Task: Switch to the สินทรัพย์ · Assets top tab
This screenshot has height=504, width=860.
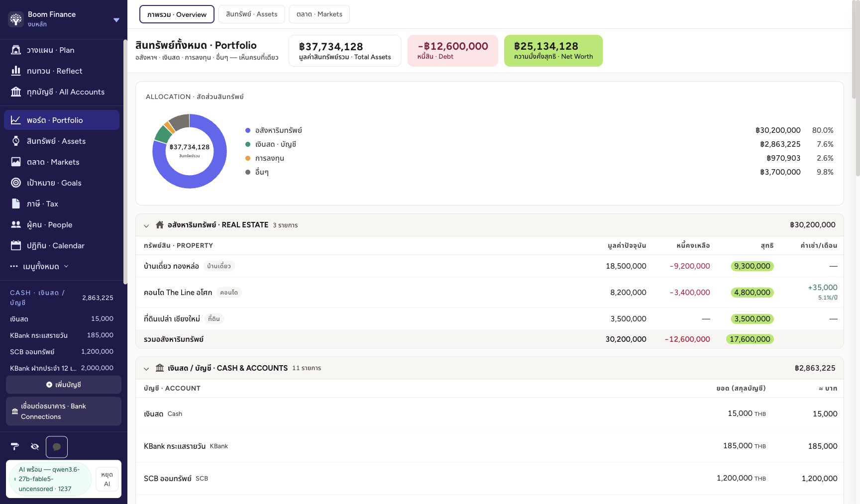Action: (x=252, y=14)
